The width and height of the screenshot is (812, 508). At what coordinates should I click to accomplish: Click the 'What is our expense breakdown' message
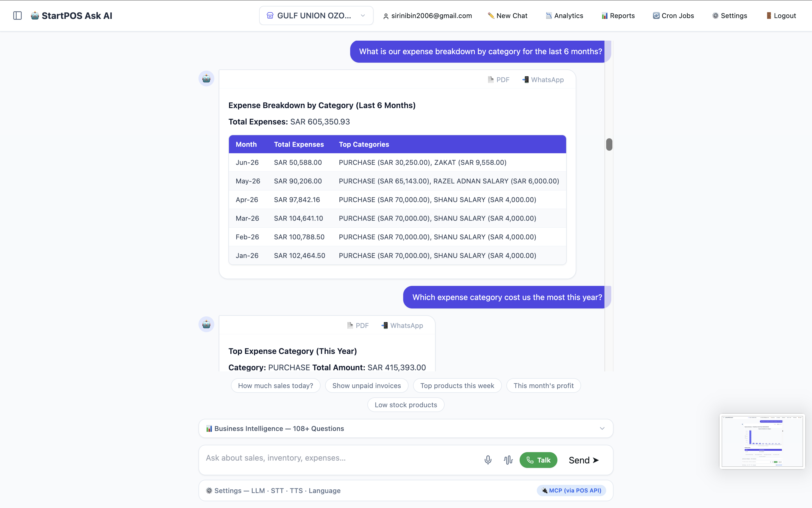coord(480,51)
